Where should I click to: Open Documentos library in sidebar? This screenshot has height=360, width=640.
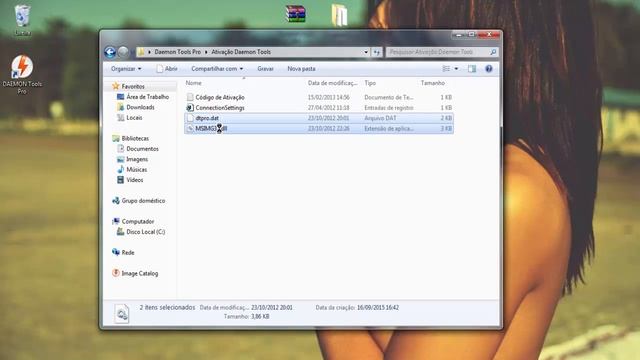tap(142, 149)
